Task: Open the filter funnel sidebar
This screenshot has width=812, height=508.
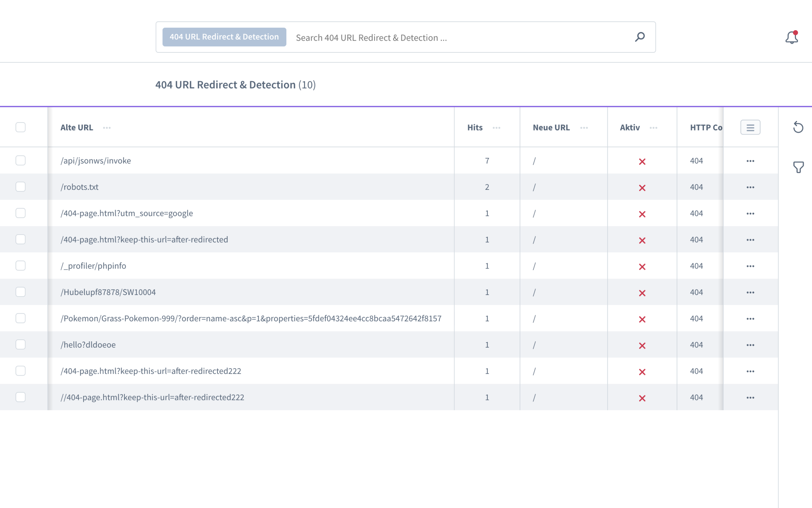Action: [x=798, y=167]
